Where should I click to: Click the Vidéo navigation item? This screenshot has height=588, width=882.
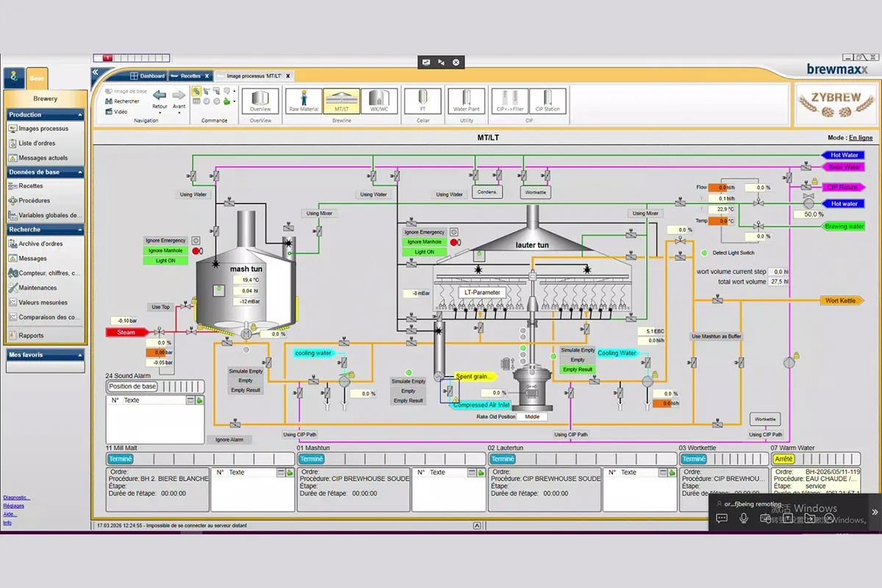pyautogui.click(x=115, y=112)
